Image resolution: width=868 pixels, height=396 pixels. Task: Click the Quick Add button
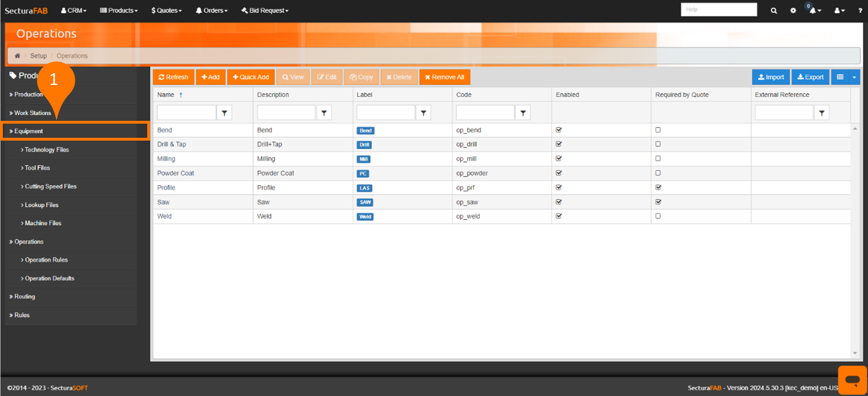pyautogui.click(x=251, y=77)
